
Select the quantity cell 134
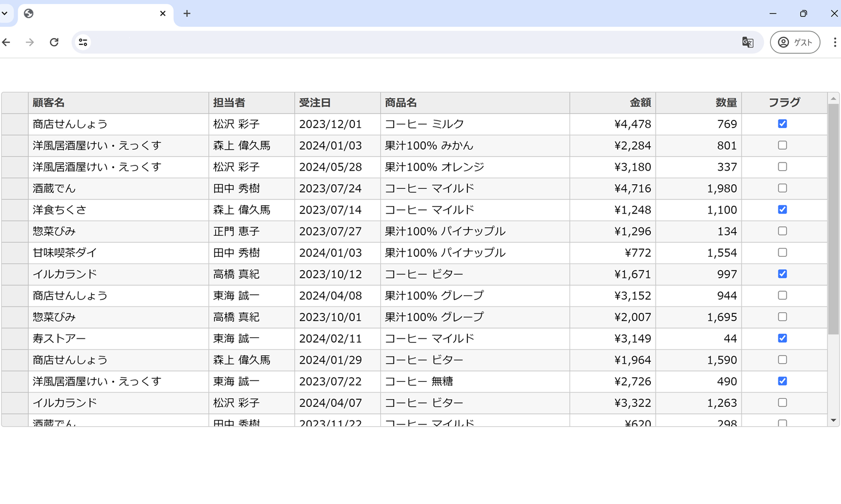tap(699, 231)
